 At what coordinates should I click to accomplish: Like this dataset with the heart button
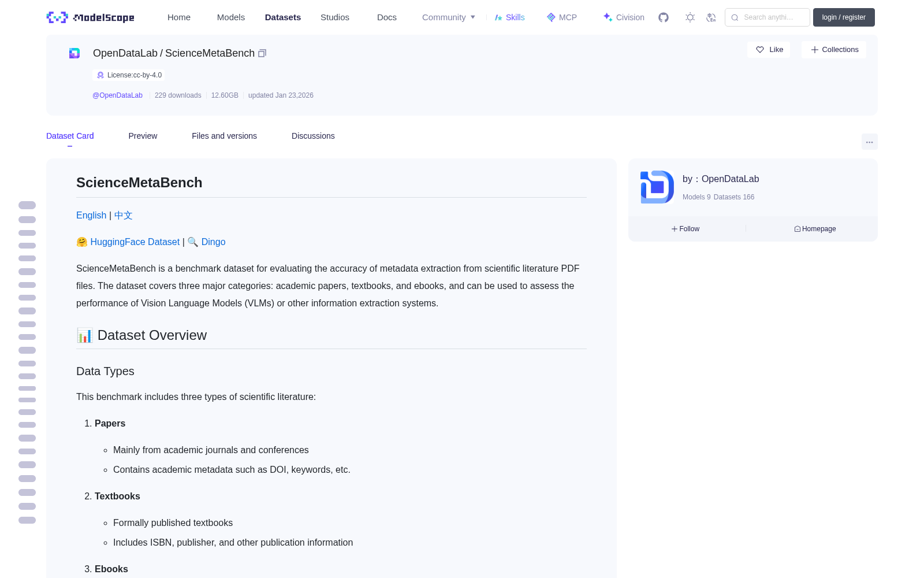pyautogui.click(x=769, y=50)
